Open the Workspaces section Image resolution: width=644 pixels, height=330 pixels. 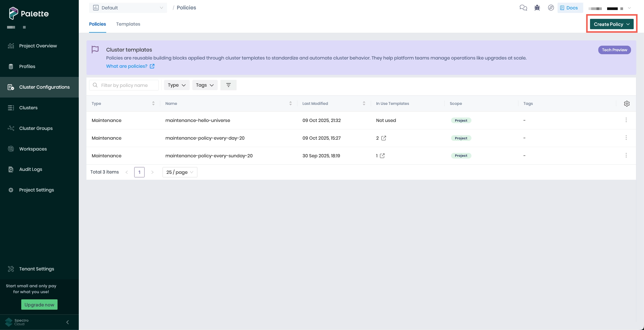[x=33, y=149]
